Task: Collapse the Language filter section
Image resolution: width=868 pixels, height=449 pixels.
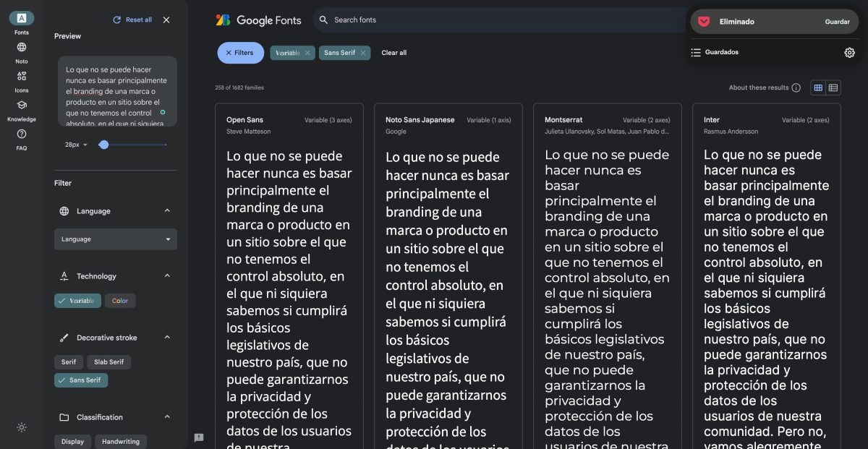Action: point(167,211)
